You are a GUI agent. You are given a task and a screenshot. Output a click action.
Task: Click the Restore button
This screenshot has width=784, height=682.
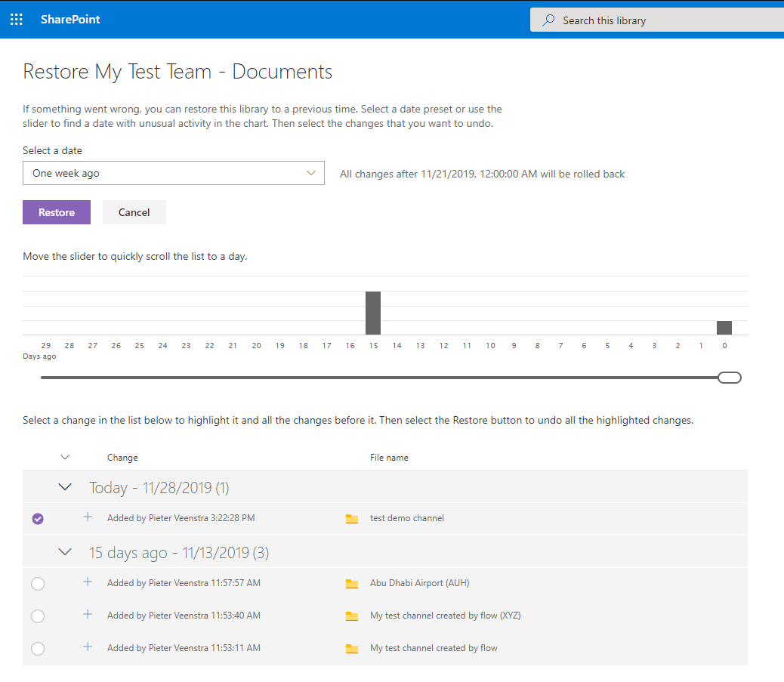[57, 212]
